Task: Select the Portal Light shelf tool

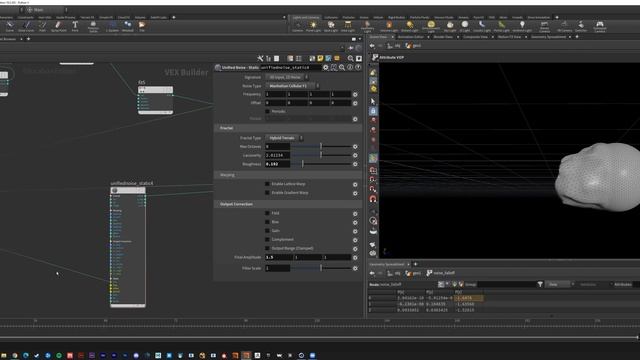Action: 501,27
